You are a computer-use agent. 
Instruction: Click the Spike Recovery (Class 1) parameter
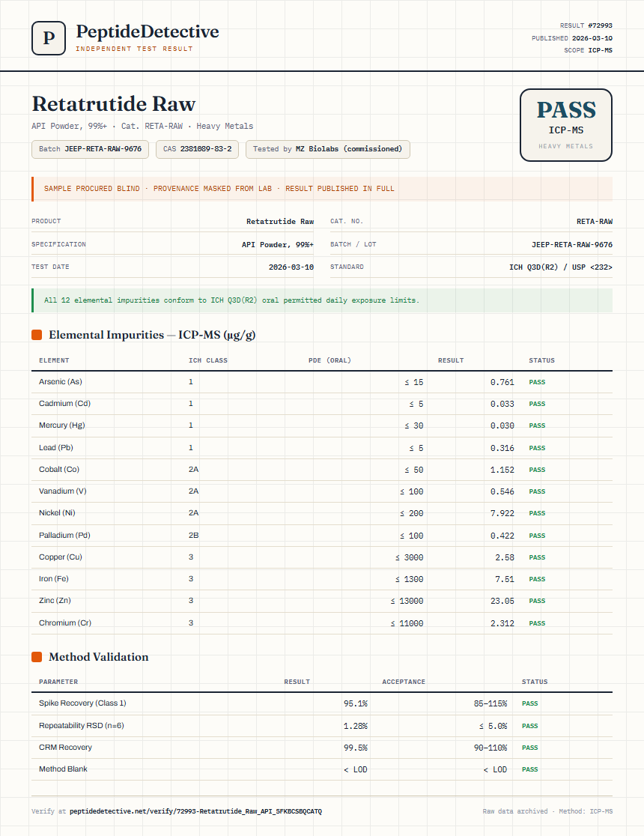pos(82,703)
